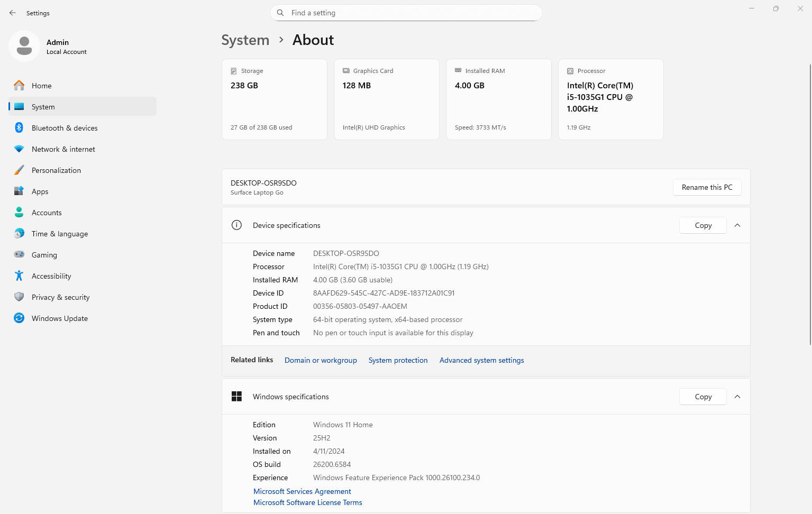
Task: Click the Graphics Card 128 MB card
Action: click(387, 99)
